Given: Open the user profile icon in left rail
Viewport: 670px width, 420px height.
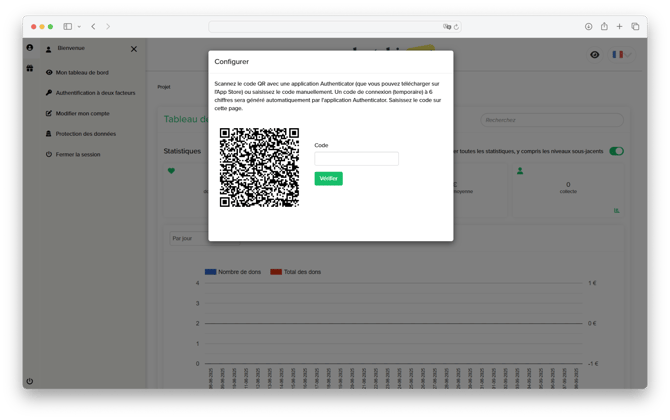Looking at the screenshot, I should point(29,47).
